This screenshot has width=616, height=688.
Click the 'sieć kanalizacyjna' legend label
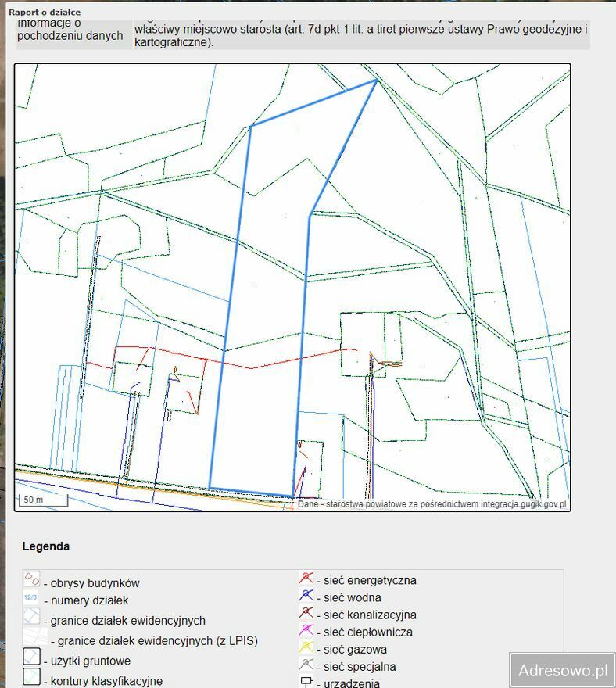370,615
